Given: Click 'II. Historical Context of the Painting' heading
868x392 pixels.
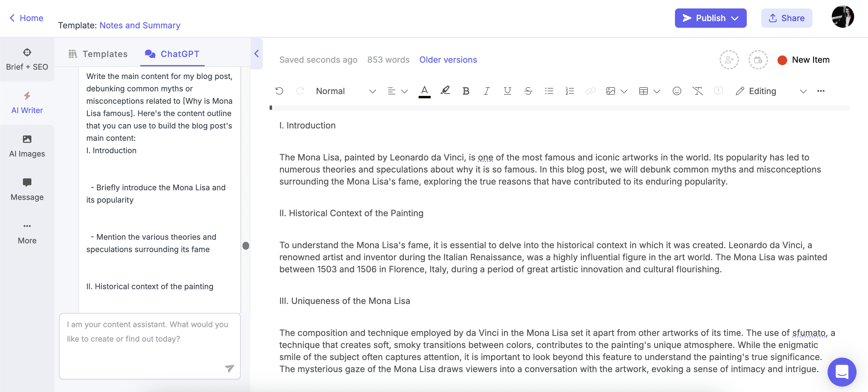Looking at the screenshot, I should [351, 213].
